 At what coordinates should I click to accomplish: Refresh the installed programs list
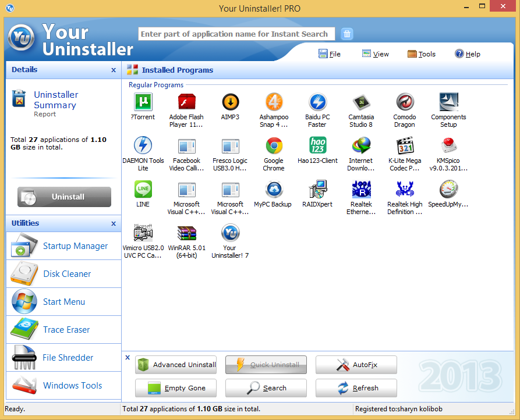coord(356,388)
